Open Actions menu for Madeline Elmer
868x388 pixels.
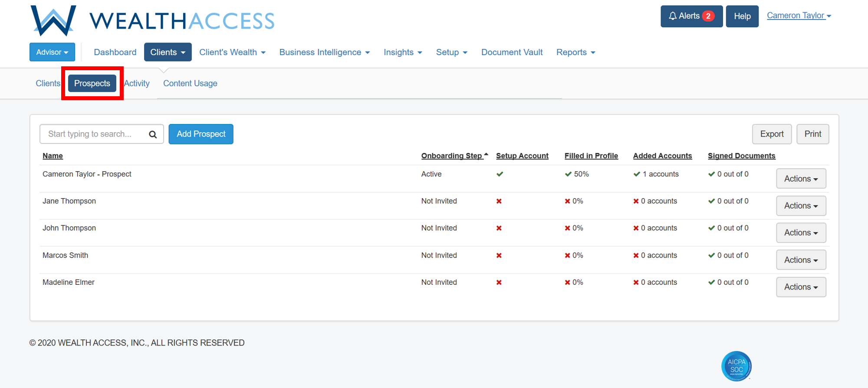(x=801, y=287)
